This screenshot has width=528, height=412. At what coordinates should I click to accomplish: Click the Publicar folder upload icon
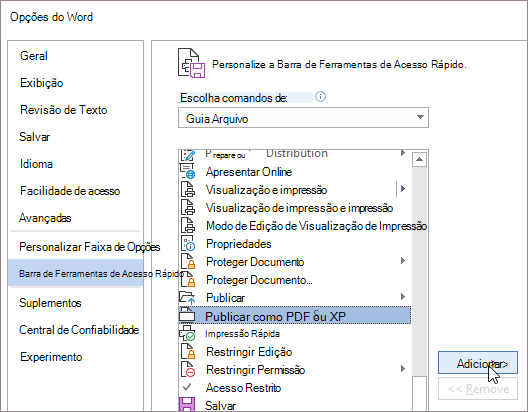coord(187,297)
